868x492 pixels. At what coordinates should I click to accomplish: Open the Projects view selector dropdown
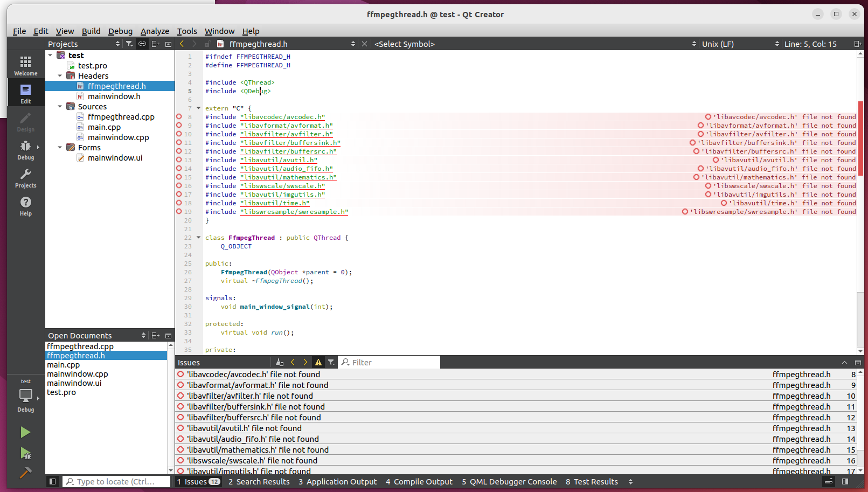click(84, 44)
